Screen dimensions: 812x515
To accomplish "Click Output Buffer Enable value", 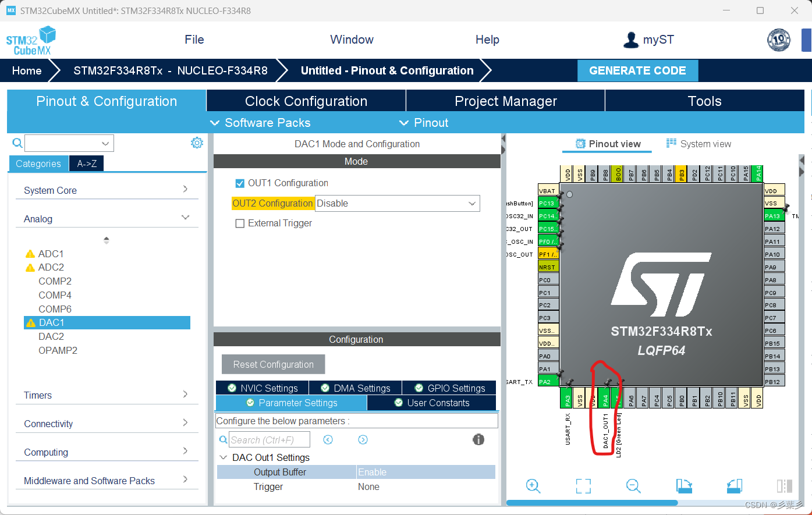I will [425, 472].
